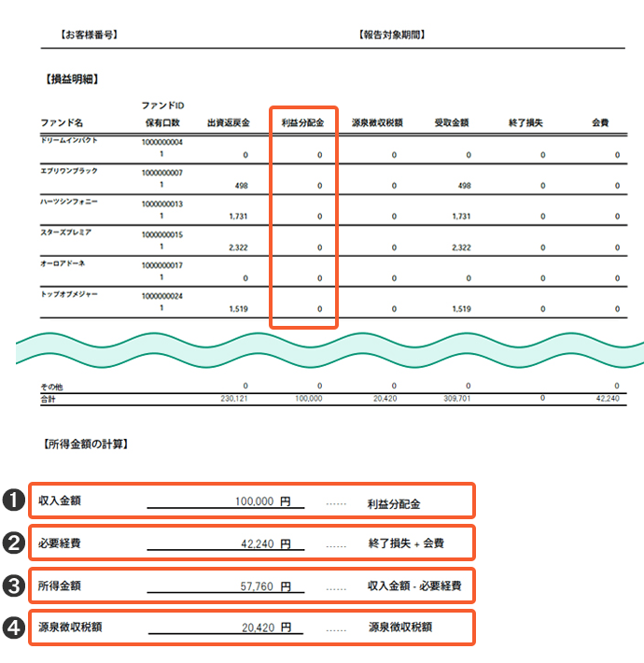The width and height of the screenshot is (644, 663).
Task: Click the 合計 row label
Action: (x=48, y=399)
